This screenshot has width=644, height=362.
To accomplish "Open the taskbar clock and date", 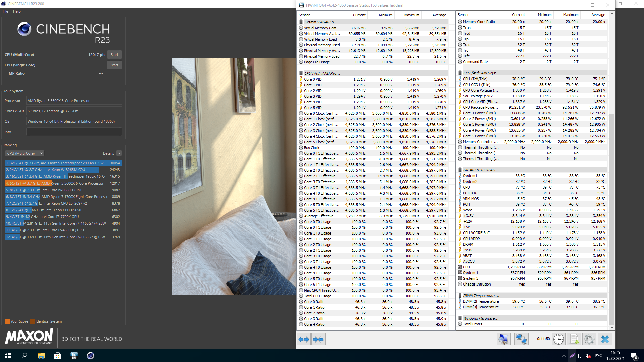I will point(615,356).
